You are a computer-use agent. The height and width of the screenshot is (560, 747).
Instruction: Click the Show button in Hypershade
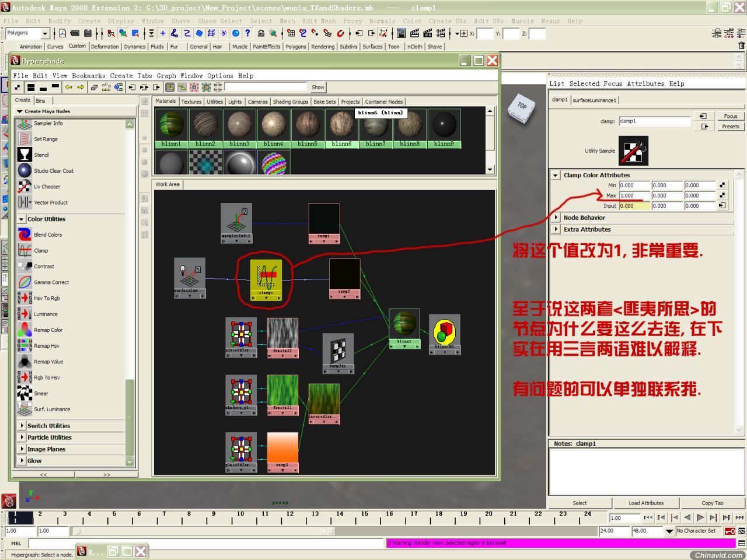(x=317, y=87)
